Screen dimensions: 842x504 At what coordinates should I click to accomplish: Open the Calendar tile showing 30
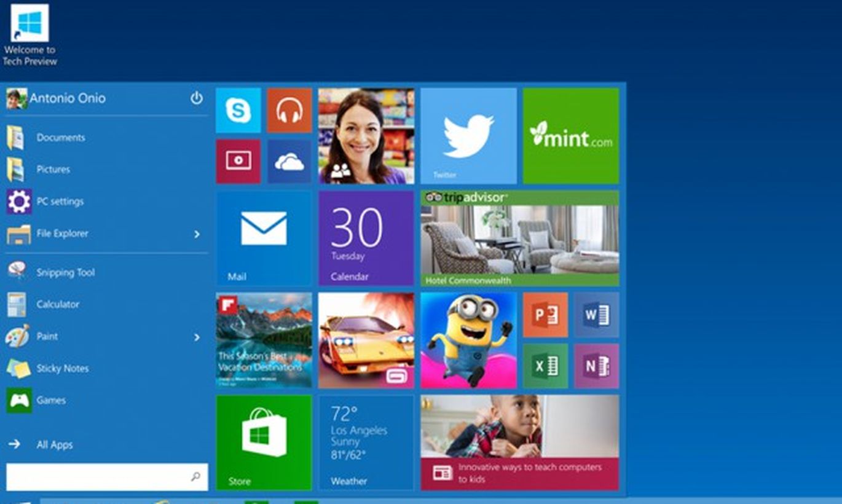366,238
